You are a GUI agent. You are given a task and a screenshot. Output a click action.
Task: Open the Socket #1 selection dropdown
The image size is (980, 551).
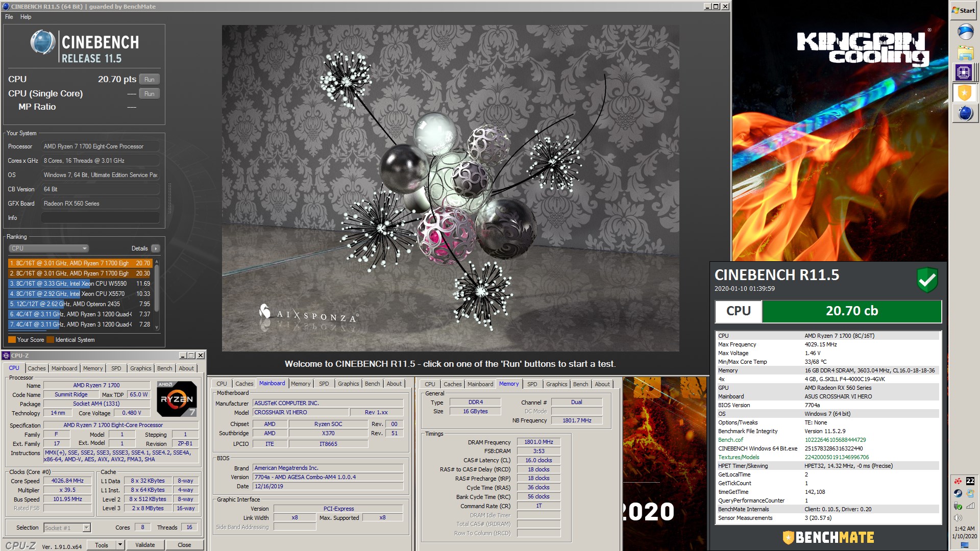coord(67,528)
